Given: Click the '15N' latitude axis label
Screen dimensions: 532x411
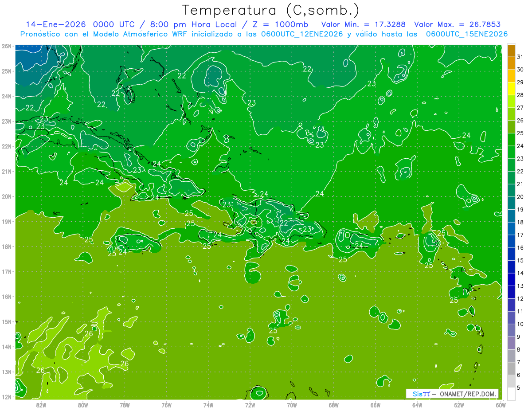Looking at the screenshot, I should click(x=6, y=321).
